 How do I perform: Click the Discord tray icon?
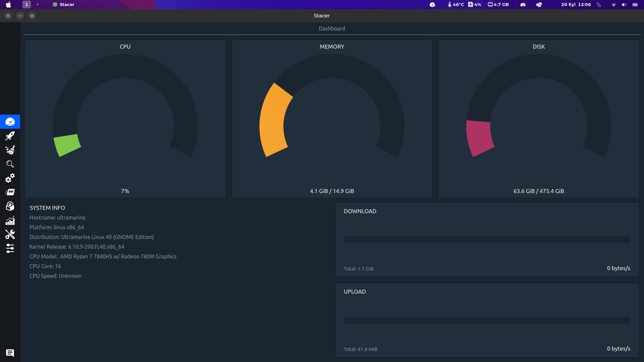tap(523, 5)
